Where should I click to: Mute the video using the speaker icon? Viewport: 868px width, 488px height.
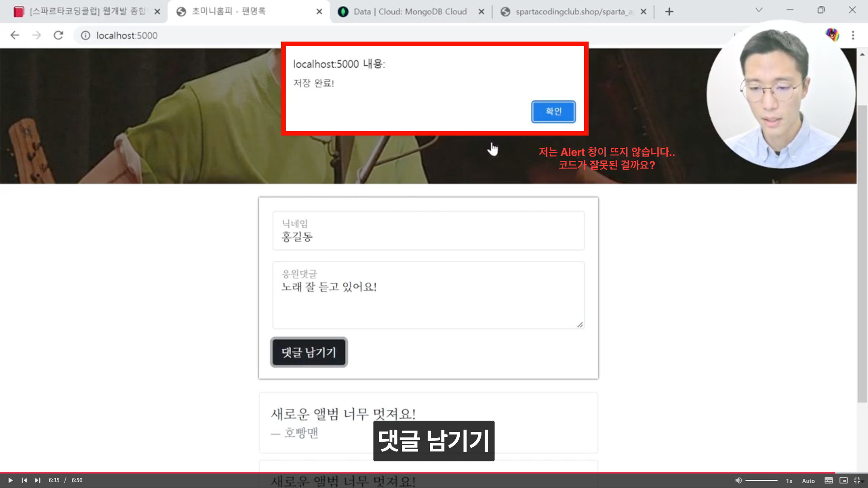738,480
